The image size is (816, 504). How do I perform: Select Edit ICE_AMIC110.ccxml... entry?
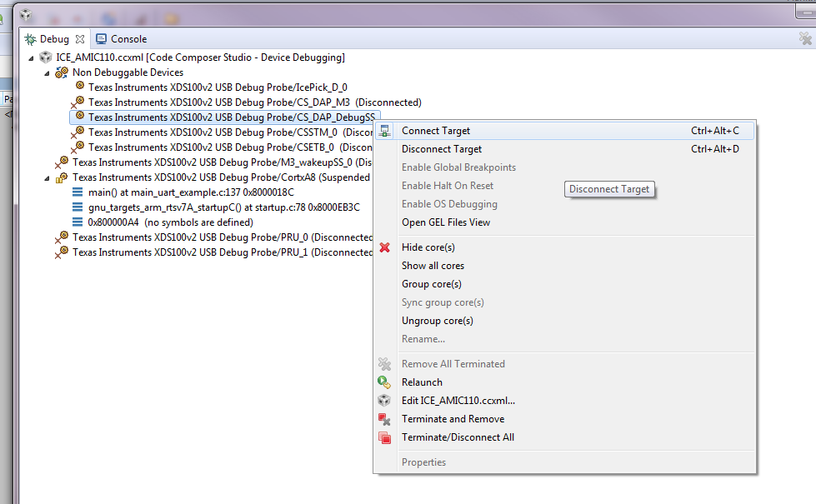tap(564, 401)
